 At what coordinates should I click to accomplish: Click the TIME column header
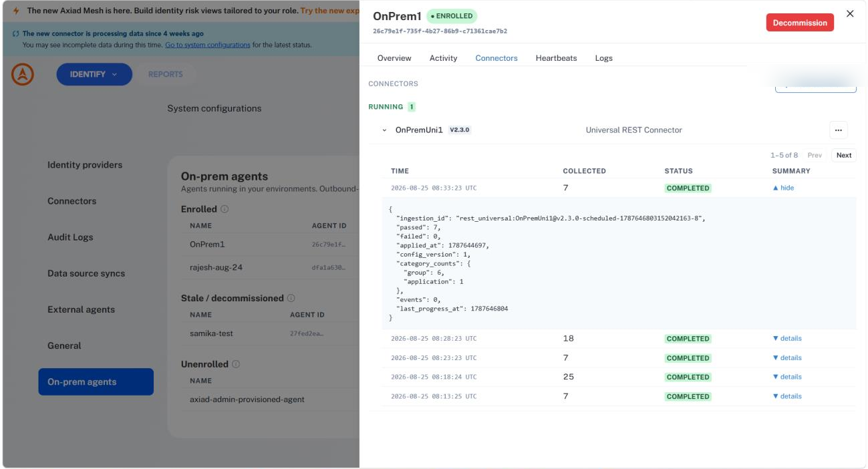point(400,171)
